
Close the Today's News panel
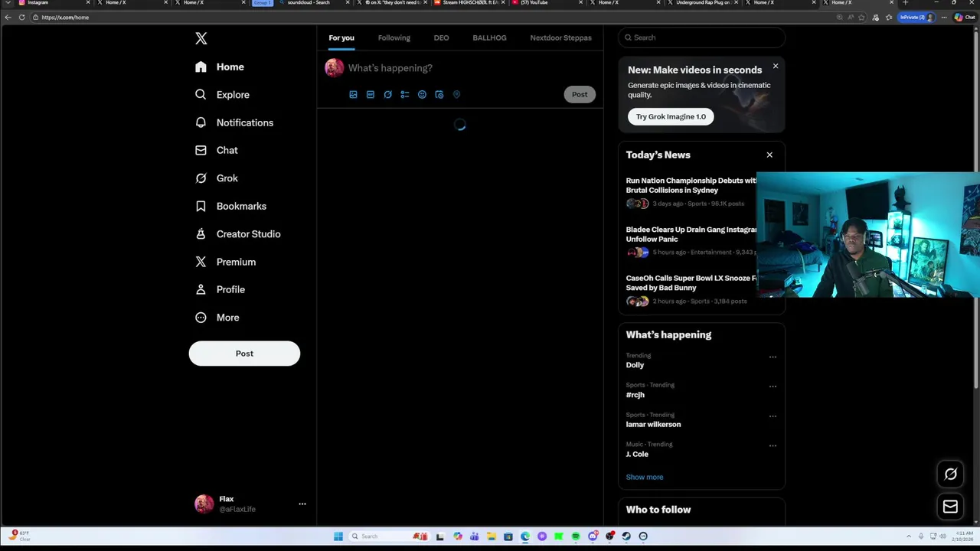pyautogui.click(x=769, y=155)
